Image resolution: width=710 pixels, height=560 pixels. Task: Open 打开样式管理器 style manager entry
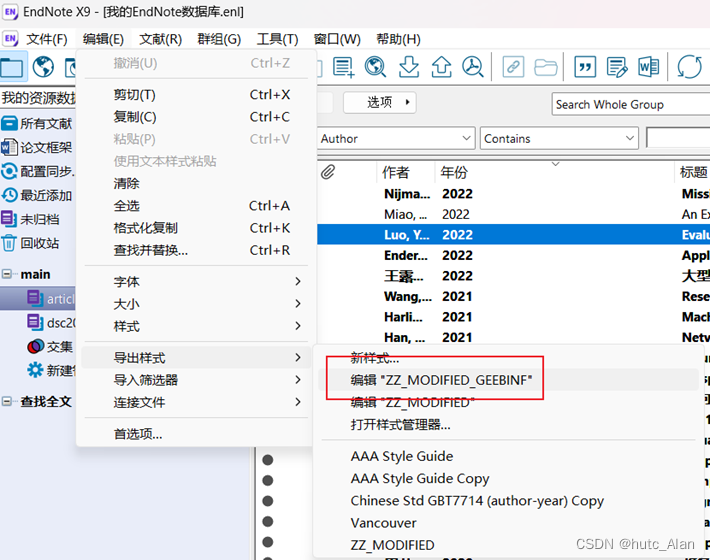[509, 425]
